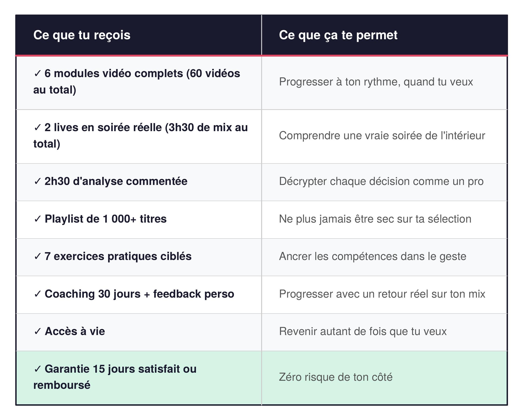Click "Comprendre une vraie soirée de l'intérieur" cell
The width and height of the screenshot is (523, 420).
tap(382, 136)
